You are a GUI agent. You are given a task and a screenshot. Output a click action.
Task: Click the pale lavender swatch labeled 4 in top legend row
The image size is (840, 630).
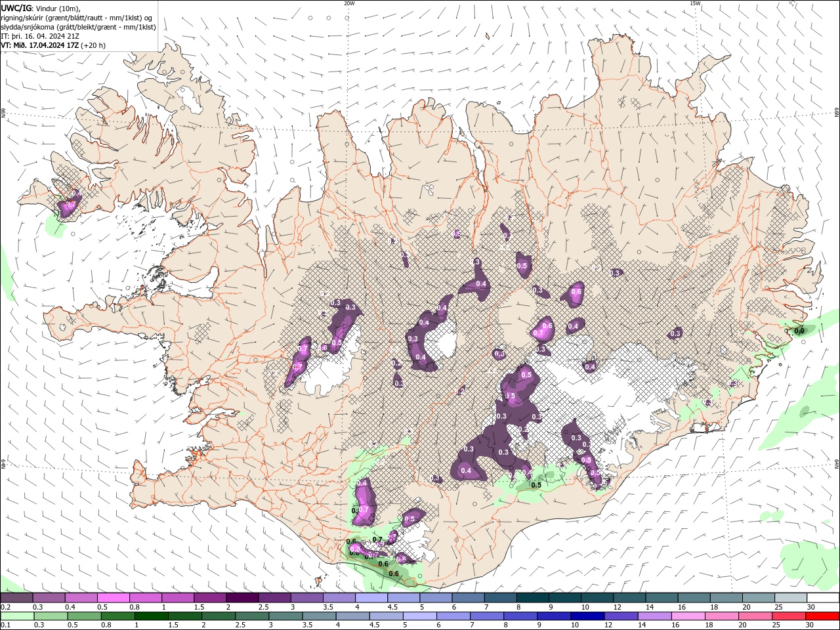pos(371,598)
